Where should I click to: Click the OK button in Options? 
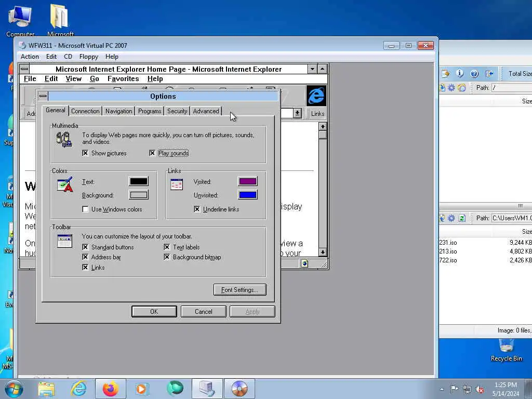[x=154, y=312]
